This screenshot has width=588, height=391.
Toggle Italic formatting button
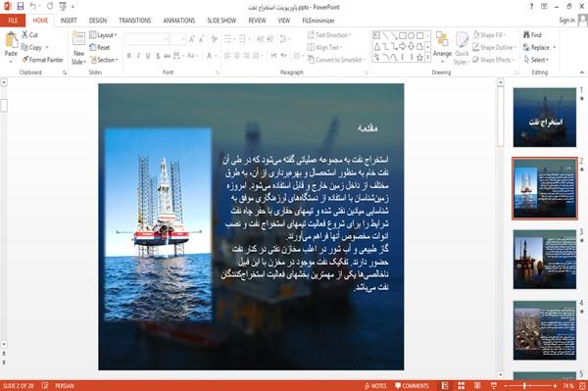pos(138,56)
